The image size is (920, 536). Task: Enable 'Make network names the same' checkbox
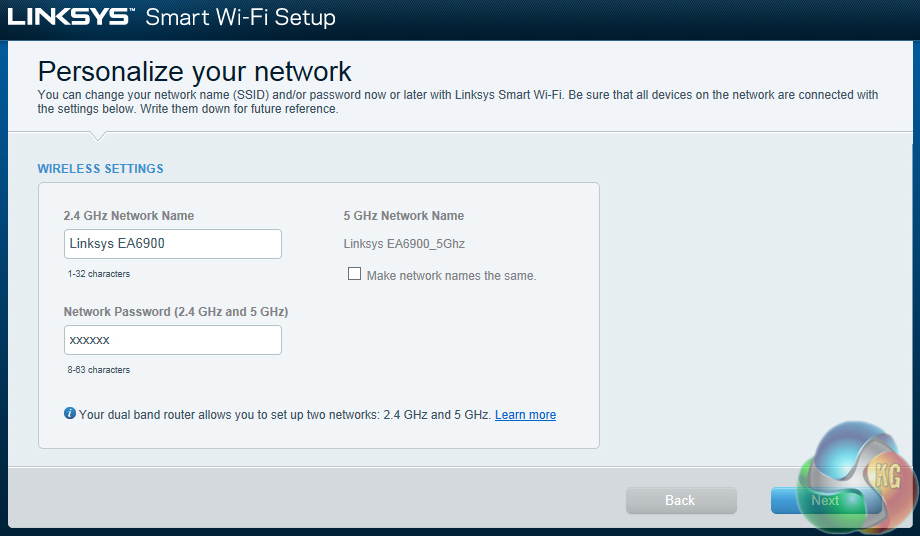pyautogui.click(x=354, y=274)
